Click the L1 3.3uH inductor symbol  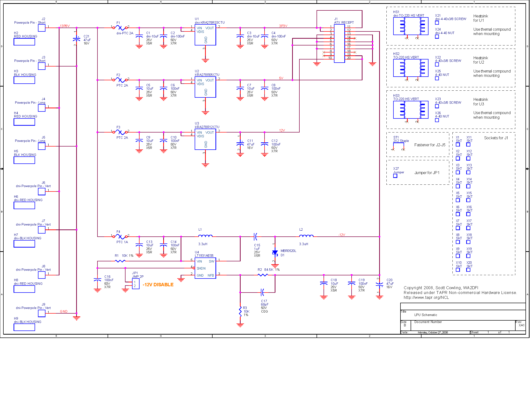coord(205,236)
